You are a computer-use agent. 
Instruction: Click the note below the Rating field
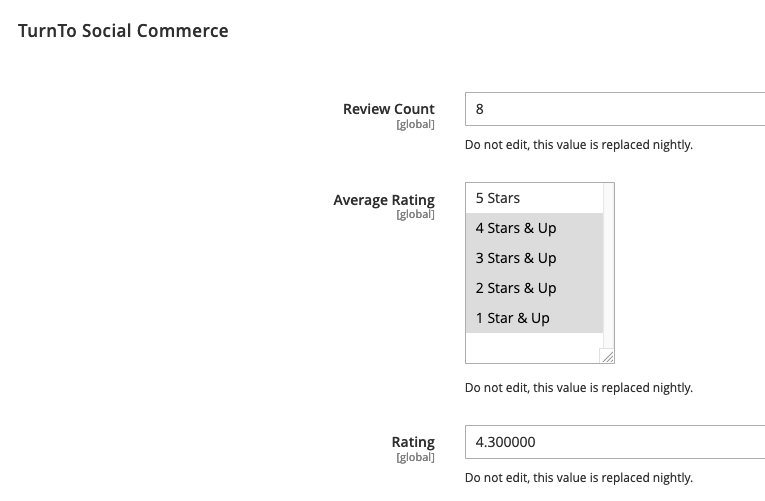coord(578,478)
